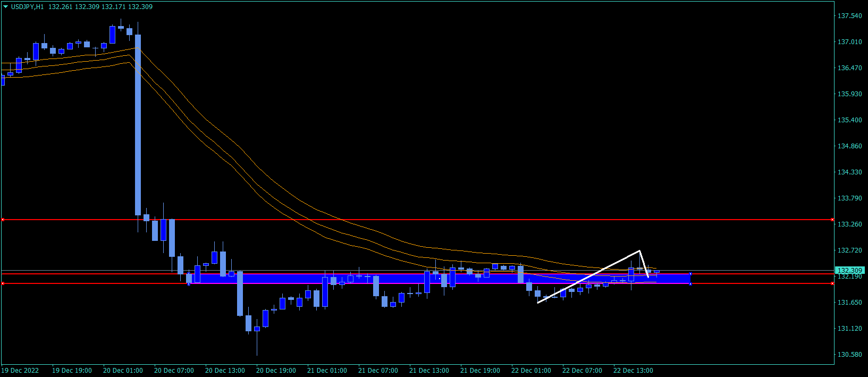
Task: Click the 20 Dec 07:00 time axis label
Action: coord(174,371)
